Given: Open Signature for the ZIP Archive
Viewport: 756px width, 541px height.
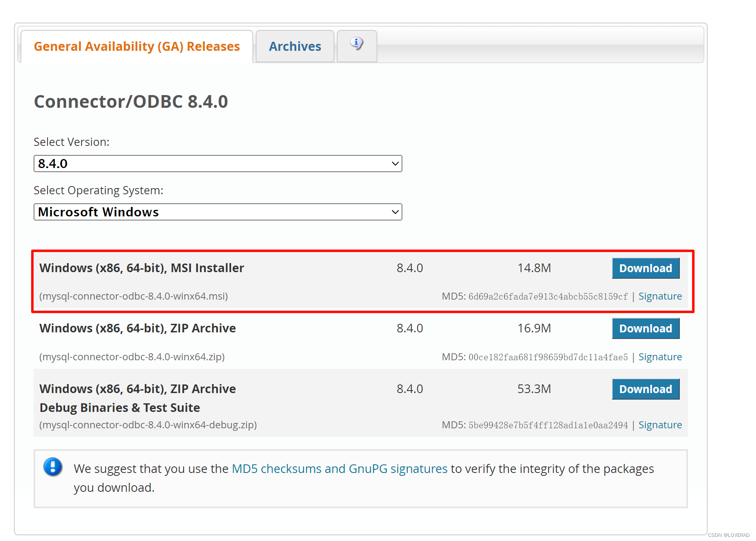Looking at the screenshot, I should tap(660, 357).
